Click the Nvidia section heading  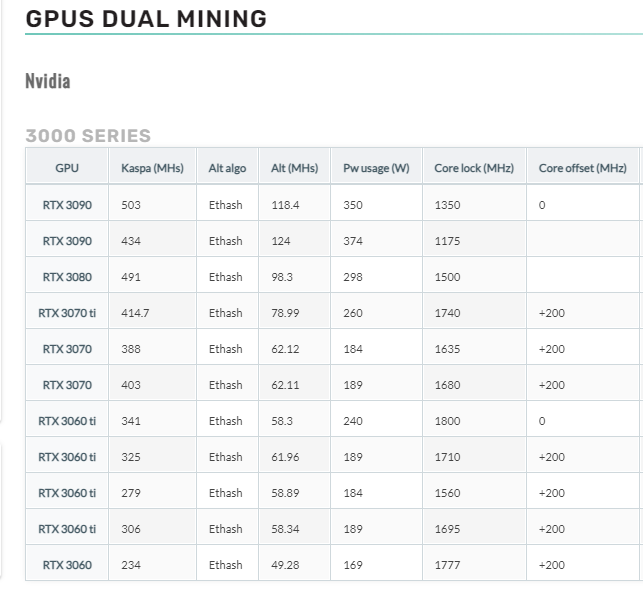[47, 81]
